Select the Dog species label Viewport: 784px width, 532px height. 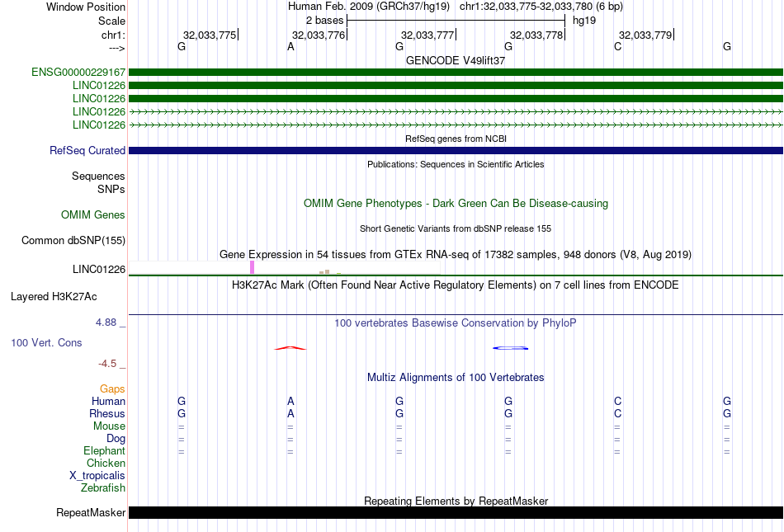click(x=116, y=438)
